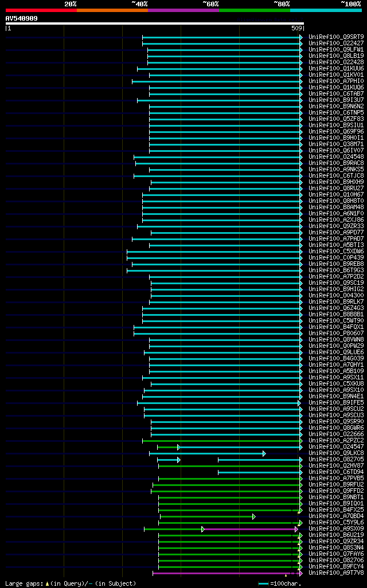This screenshot has height=588, width=367.
Task: Select label UniRef100_A9T7V8
Action: pyautogui.click(x=336, y=573)
